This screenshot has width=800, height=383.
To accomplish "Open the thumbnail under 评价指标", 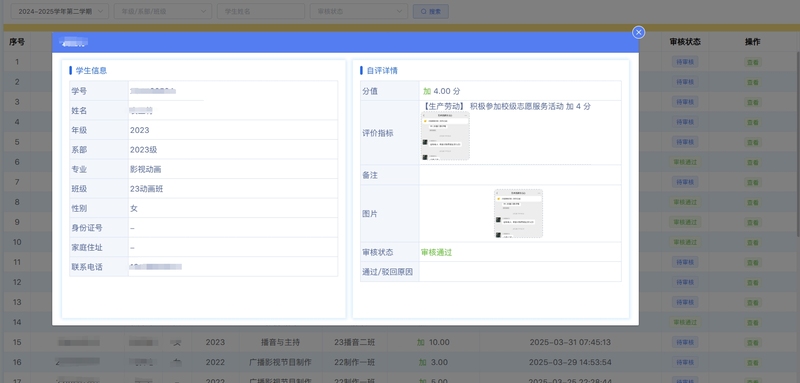I will (445, 136).
